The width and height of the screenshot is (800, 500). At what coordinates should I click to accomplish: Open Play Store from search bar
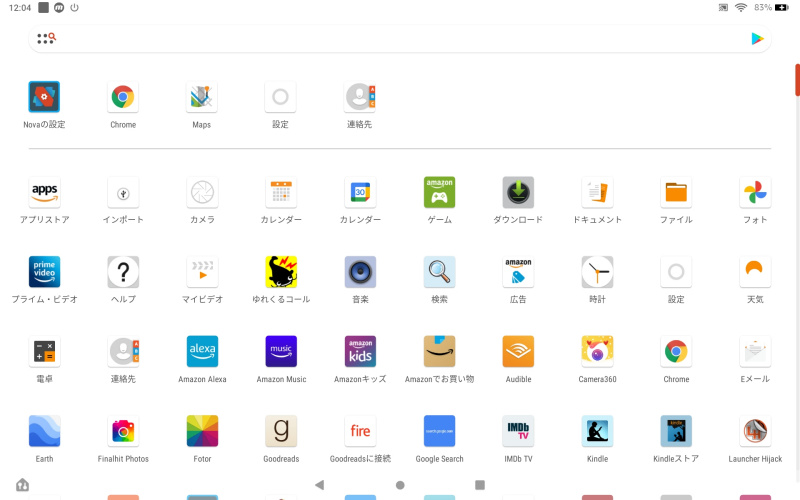pyautogui.click(x=757, y=38)
